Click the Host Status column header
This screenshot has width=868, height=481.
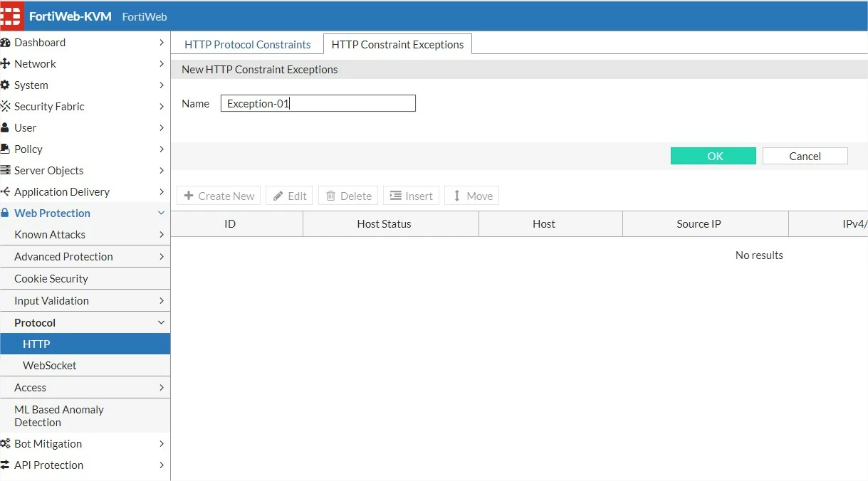(x=391, y=224)
